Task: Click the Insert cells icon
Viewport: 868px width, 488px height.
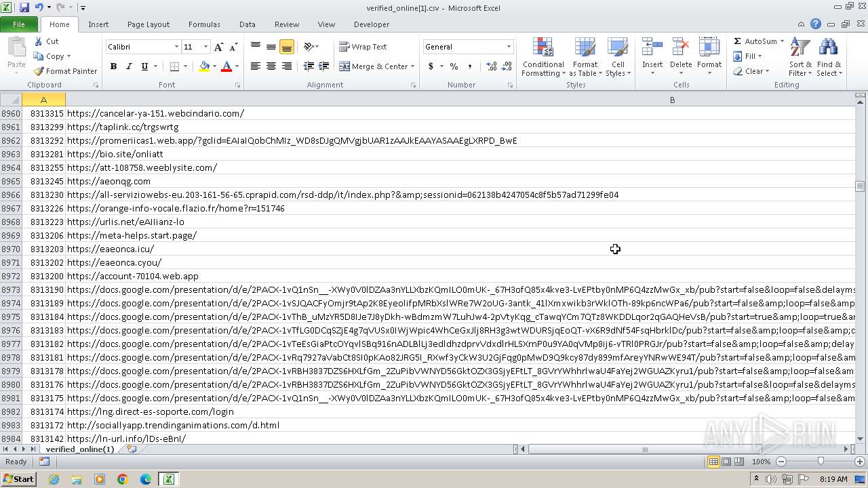Action: click(652, 47)
